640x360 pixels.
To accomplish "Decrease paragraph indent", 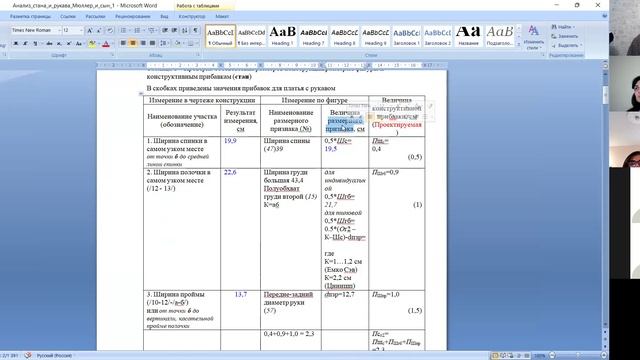I will pyautogui.click(x=165, y=30).
